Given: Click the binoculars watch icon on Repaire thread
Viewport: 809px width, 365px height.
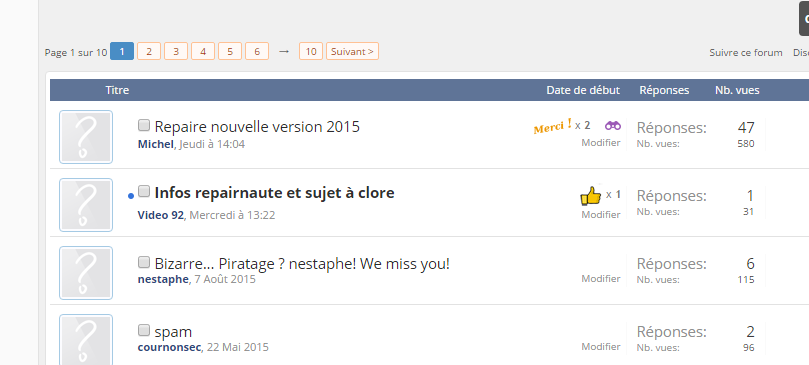Looking at the screenshot, I should pyautogui.click(x=613, y=125).
